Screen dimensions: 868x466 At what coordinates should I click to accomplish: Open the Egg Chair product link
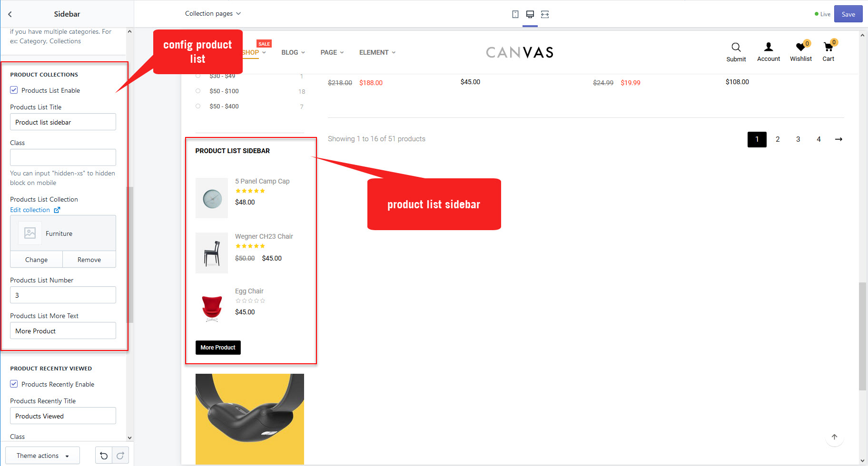click(249, 291)
